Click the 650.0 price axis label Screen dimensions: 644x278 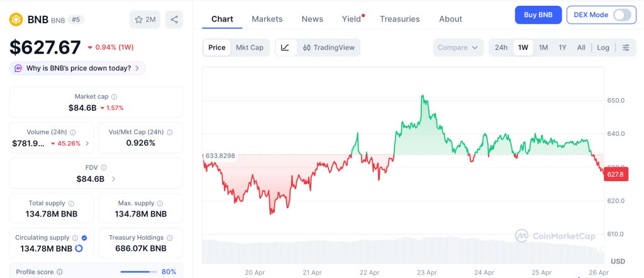(616, 100)
